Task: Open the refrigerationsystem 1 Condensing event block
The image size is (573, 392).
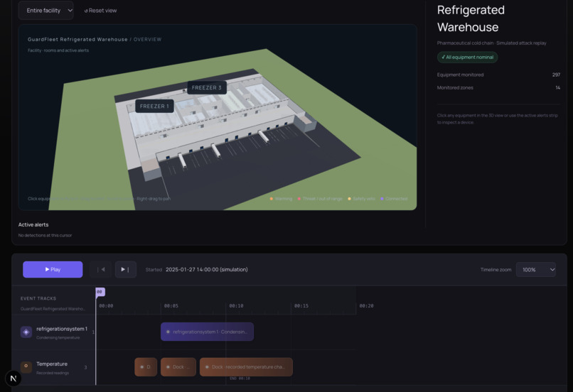Action: [207, 332]
